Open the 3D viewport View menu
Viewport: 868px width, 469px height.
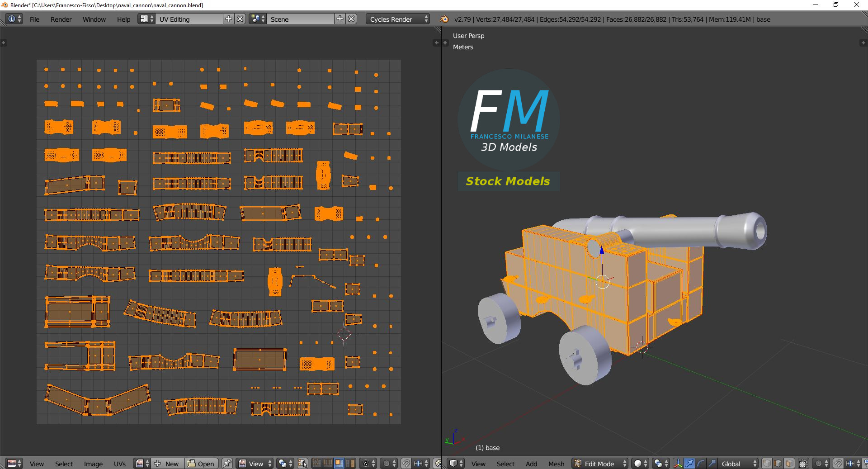point(478,464)
